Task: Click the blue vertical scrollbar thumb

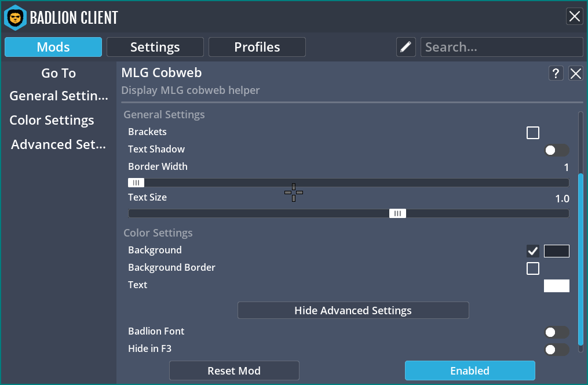Action: click(x=580, y=259)
